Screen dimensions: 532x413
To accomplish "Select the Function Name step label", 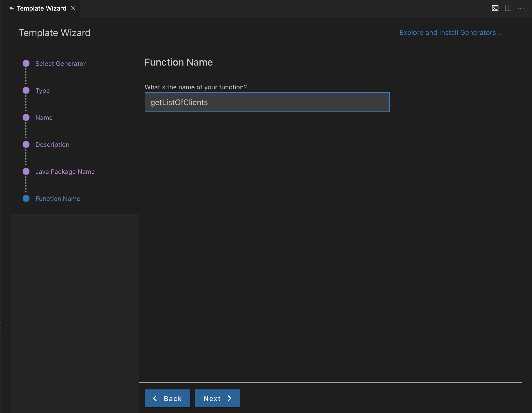I will tap(58, 199).
